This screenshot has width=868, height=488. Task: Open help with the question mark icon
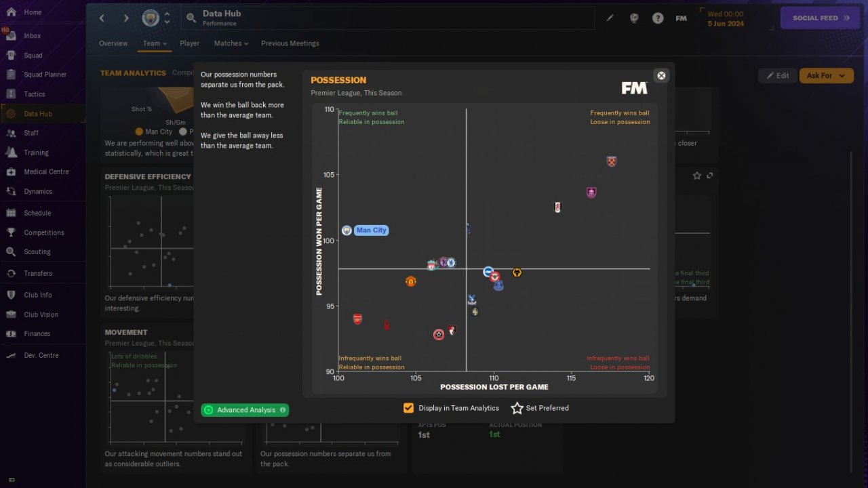[658, 18]
